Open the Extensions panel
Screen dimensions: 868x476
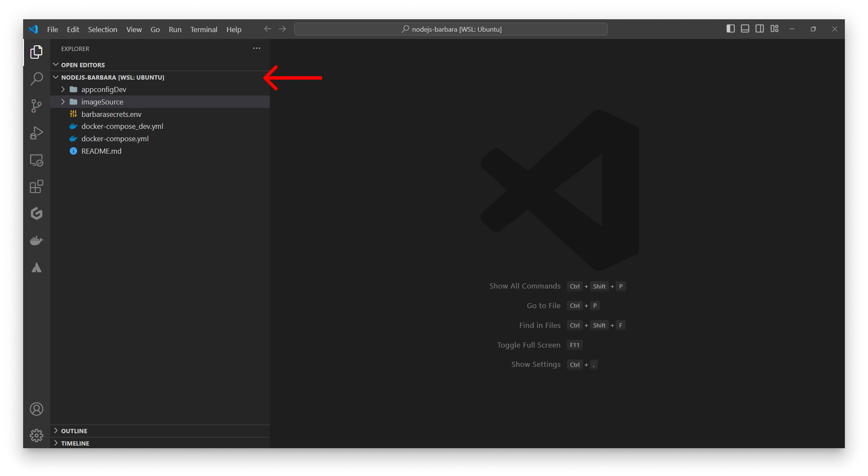pyautogui.click(x=37, y=187)
